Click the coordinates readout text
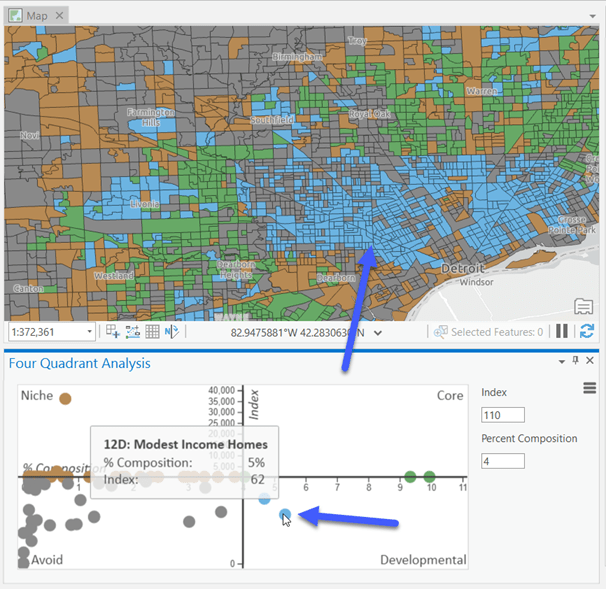The height and width of the screenshot is (589, 606). 297,332
